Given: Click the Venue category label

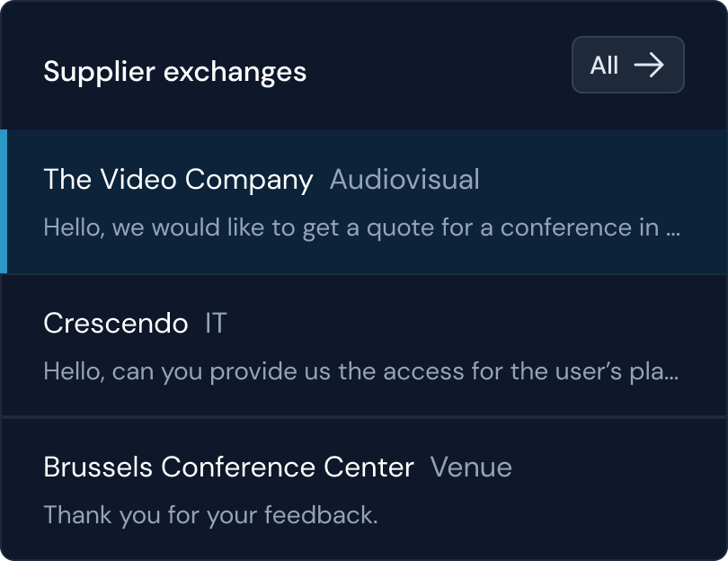Looking at the screenshot, I should coord(471,467).
